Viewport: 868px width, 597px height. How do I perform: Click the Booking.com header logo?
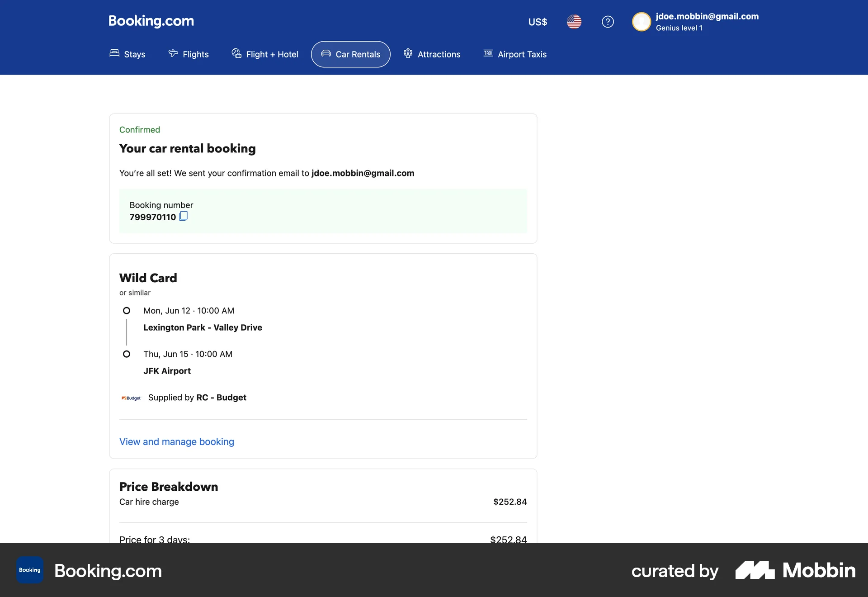pos(151,21)
